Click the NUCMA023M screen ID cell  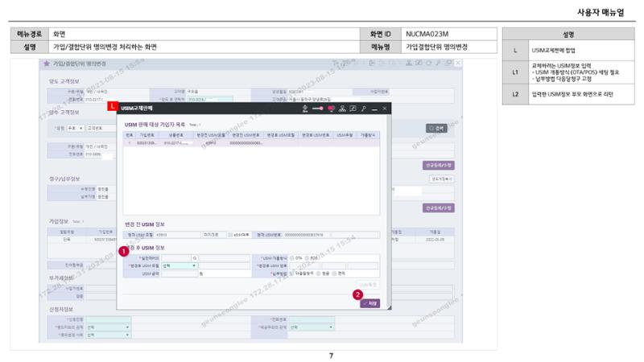click(449, 34)
